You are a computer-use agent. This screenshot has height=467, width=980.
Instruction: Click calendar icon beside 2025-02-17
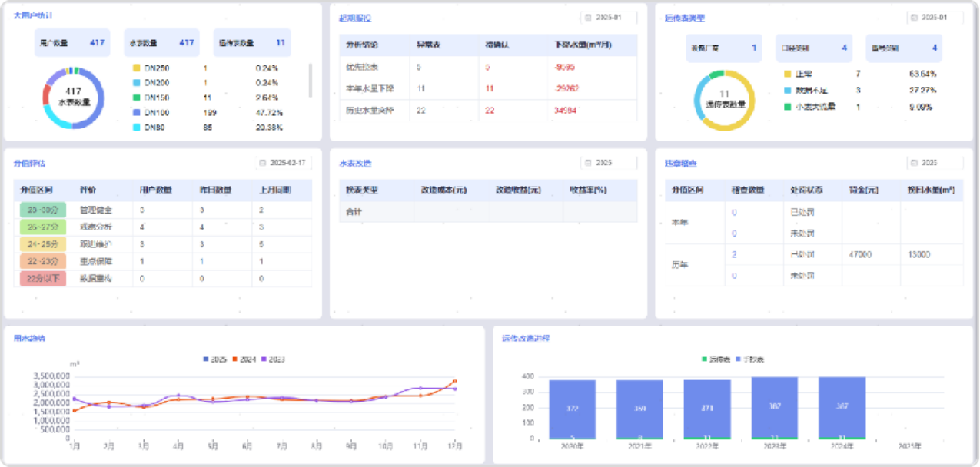coord(263,163)
